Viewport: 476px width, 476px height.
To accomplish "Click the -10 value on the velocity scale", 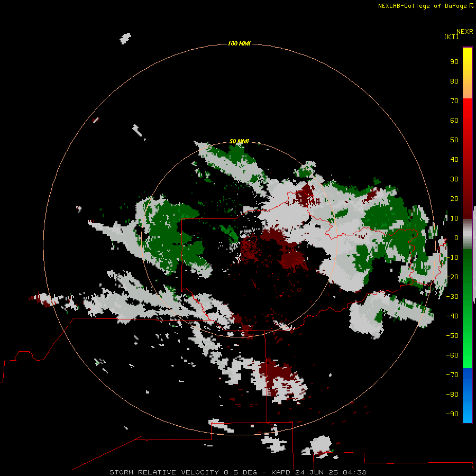I will click(452, 258).
